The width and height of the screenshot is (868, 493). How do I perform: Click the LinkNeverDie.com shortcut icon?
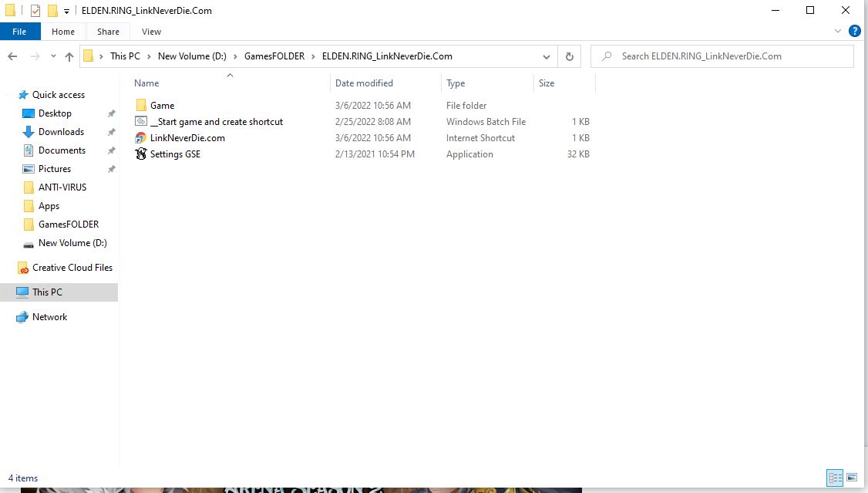[141, 138]
